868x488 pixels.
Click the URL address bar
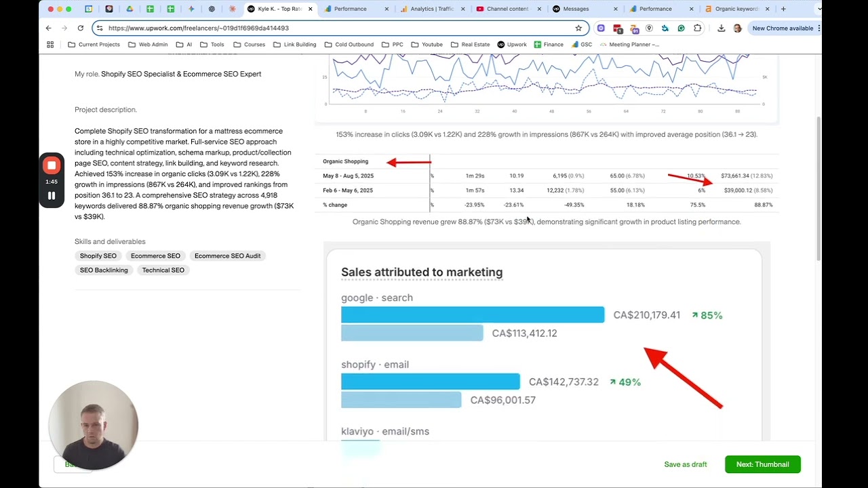pos(339,28)
